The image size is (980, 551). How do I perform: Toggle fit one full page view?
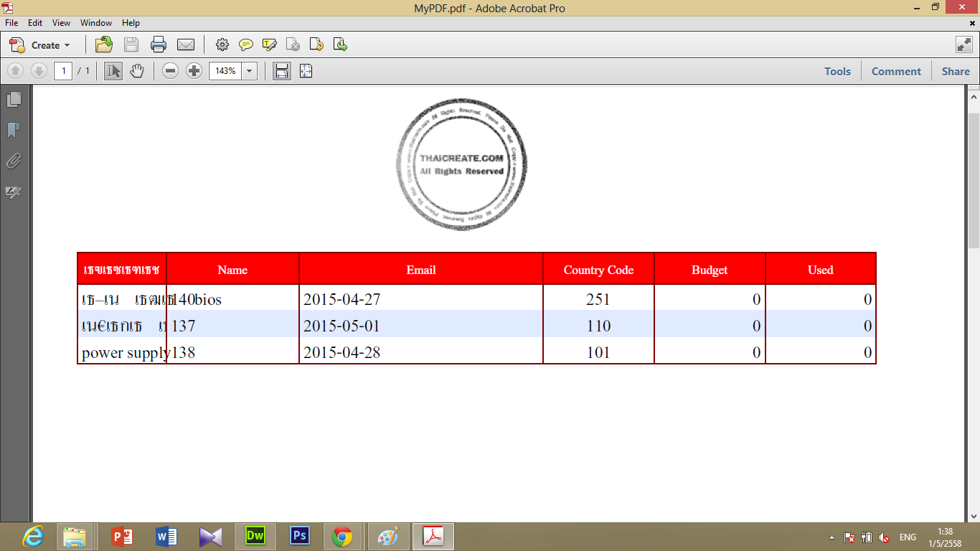click(306, 71)
